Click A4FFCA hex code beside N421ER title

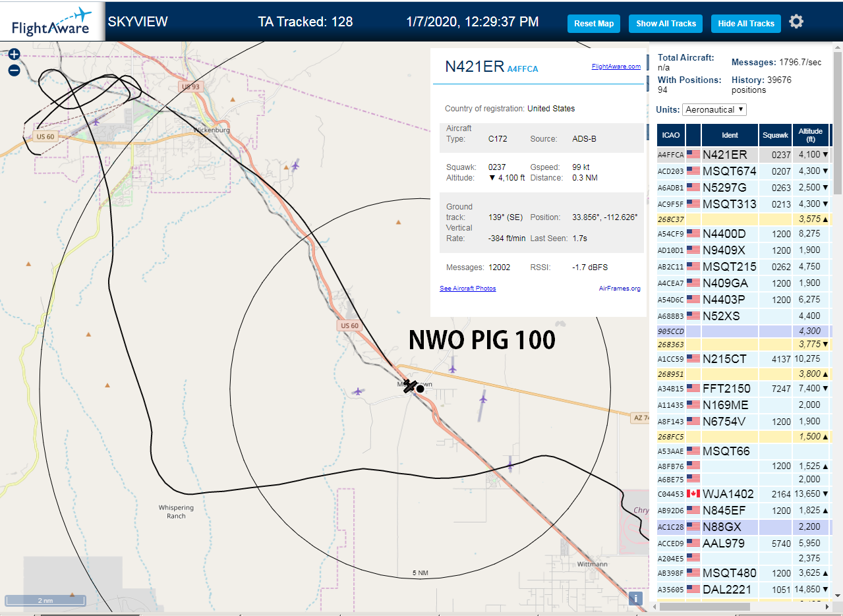pos(523,69)
